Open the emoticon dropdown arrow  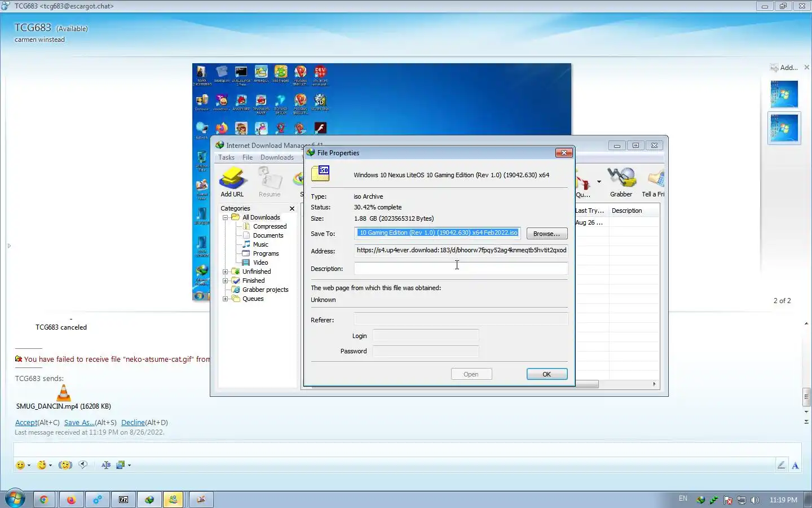coord(29,466)
